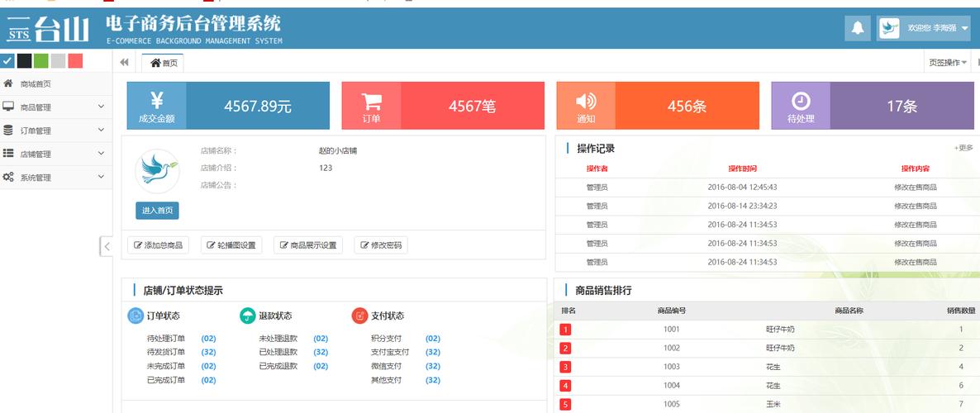Click the 轮播图设置 button
Image resolution: width=980 pixels, height=413 pixels.
click(x=231, y=245)
